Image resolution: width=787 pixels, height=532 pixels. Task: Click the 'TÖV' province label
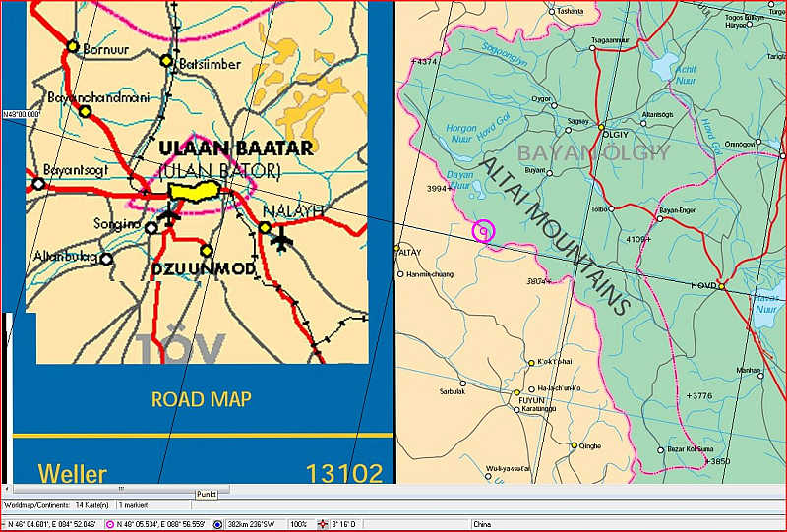coord(181,345)
